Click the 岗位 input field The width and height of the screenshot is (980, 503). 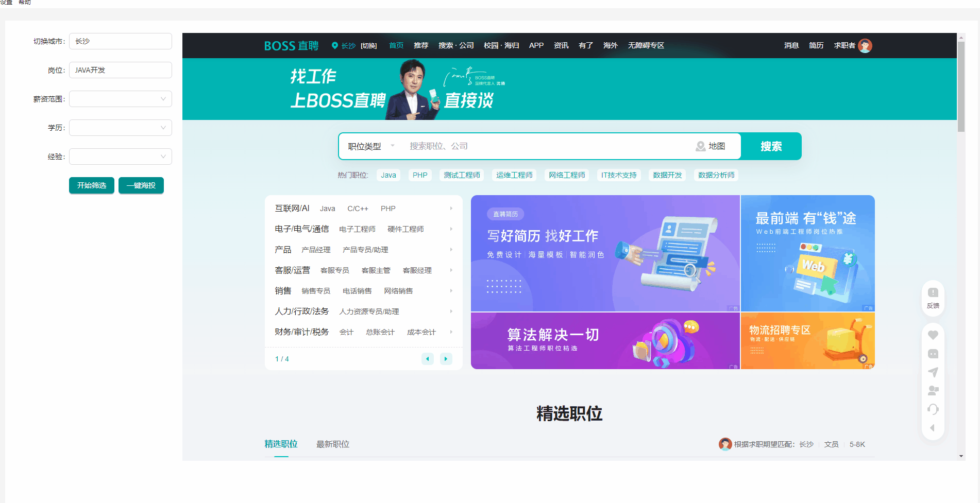point(121,70)
